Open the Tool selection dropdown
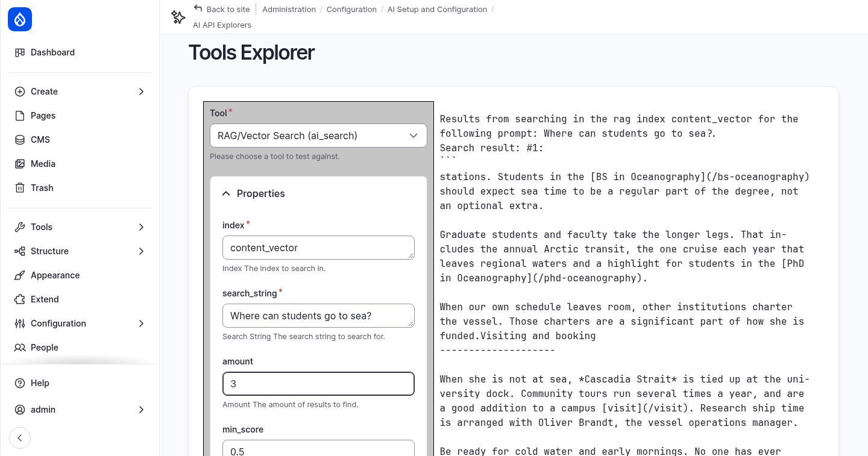This screenshot has height=456, width=868. click(318, 136)
